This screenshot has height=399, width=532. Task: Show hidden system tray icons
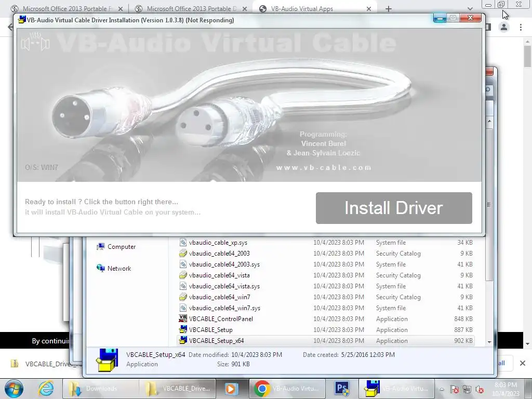tap(442, 389)
